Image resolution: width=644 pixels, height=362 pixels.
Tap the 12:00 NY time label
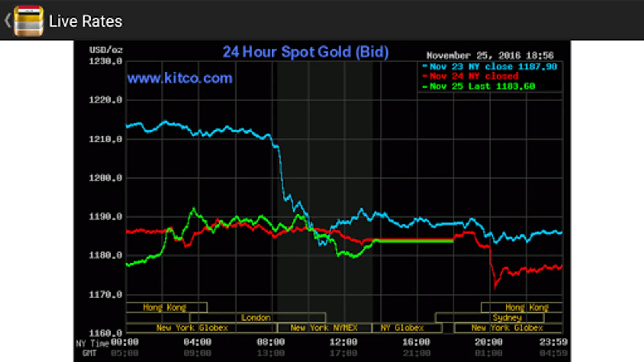pos(343,342)
